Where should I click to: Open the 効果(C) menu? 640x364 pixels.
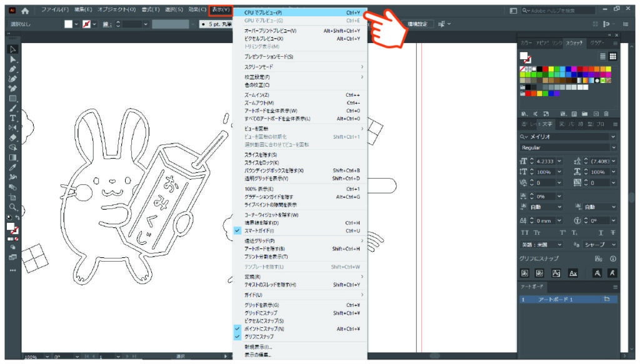pos(197,9)
